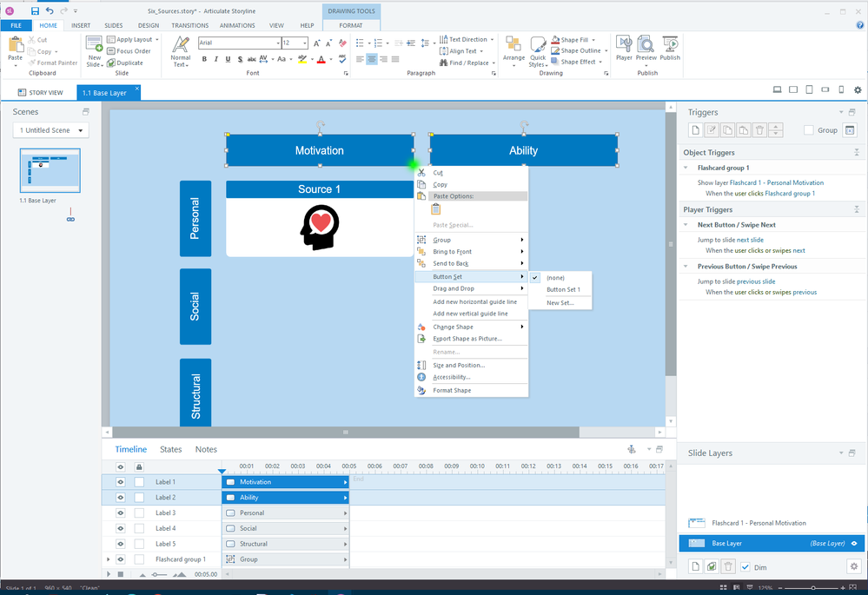Open the Untitled Scene dropdown
Image resolution: width=868 pixels, height=595 pixels.
[51, 130]
